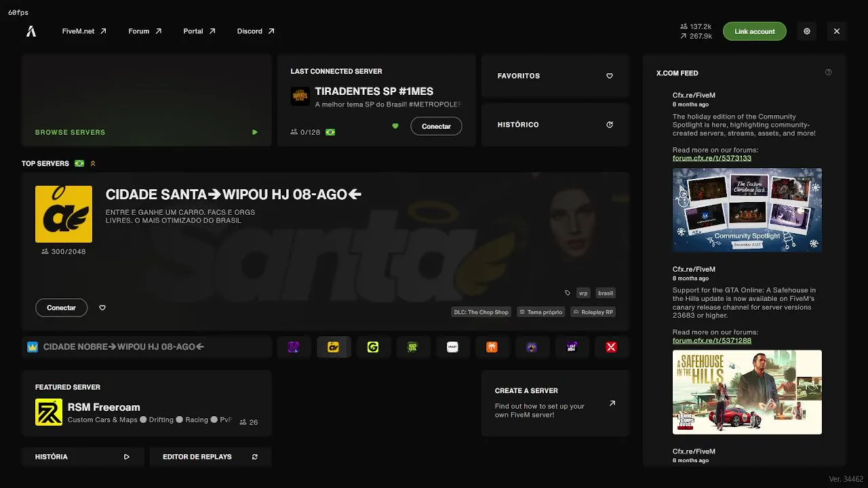This screenshot has width=868, height=488.
Task: Open the FAVORITOS panel
Action: (x=555, y=76)
